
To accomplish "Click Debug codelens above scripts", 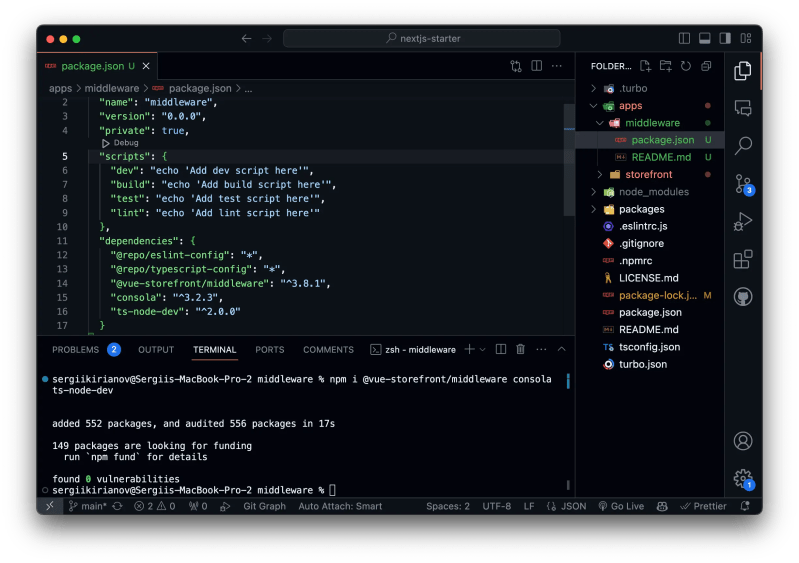I will [126, 143].
